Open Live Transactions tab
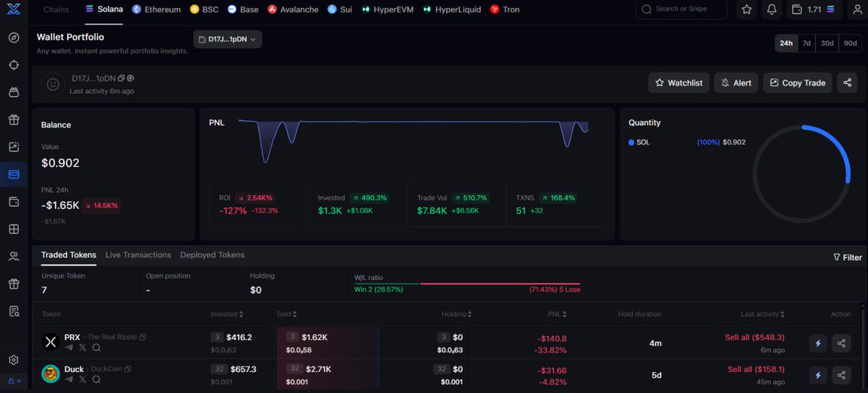This screenshot has height=393, width=868. (138, 255)
